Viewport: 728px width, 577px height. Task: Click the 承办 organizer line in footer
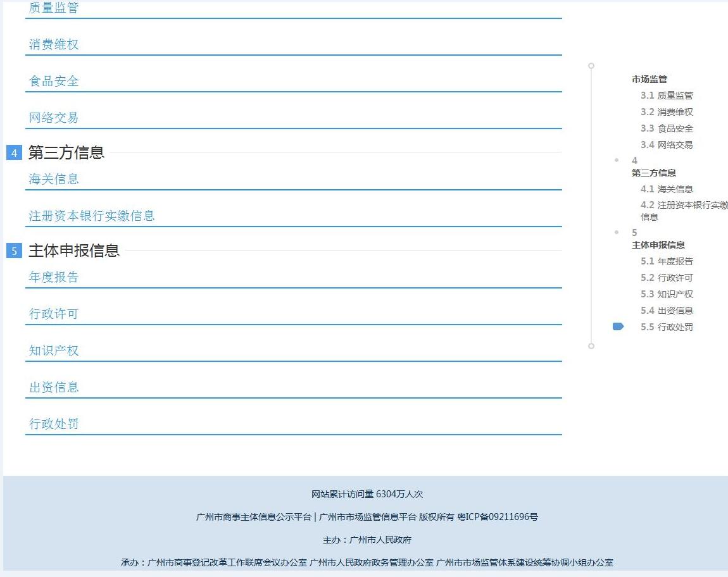pyautogui.click(x=367, y=562)
